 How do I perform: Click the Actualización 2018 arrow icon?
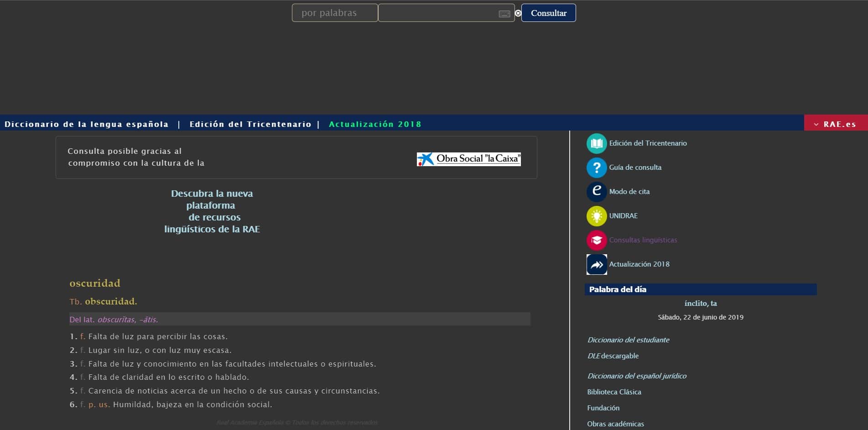coord(597,264)
